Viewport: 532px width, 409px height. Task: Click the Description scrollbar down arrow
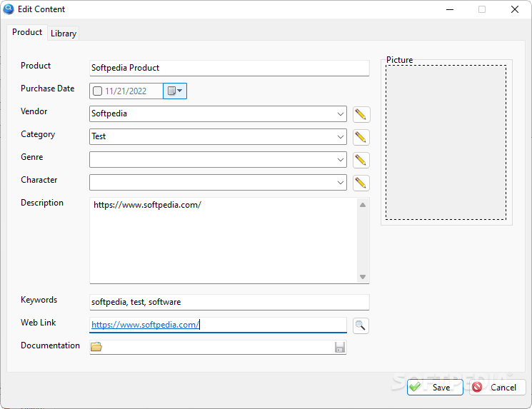tap(363, 277)
